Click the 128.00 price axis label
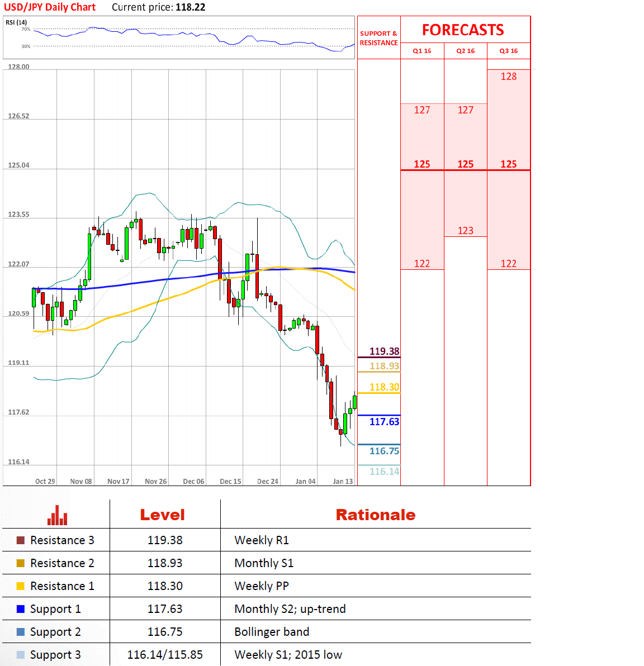 pyautogui.click(x=18, y=66)
